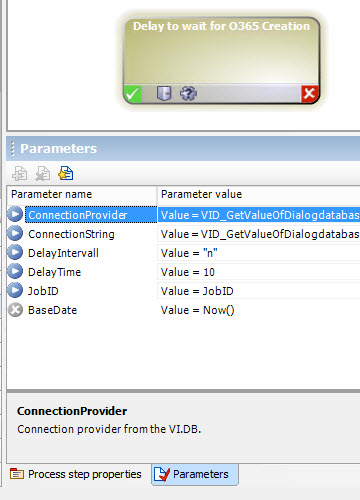Select the Parameters bottom tab
This screenshot has height=500, width=360.
pos(195,474)
